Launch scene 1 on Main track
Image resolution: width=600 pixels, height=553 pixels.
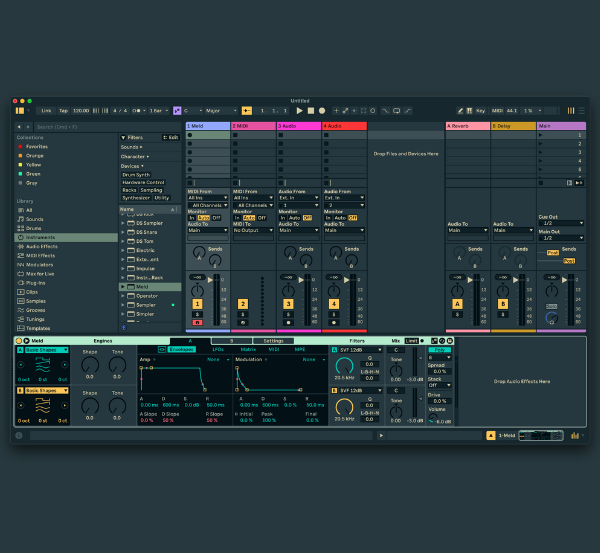540,135
